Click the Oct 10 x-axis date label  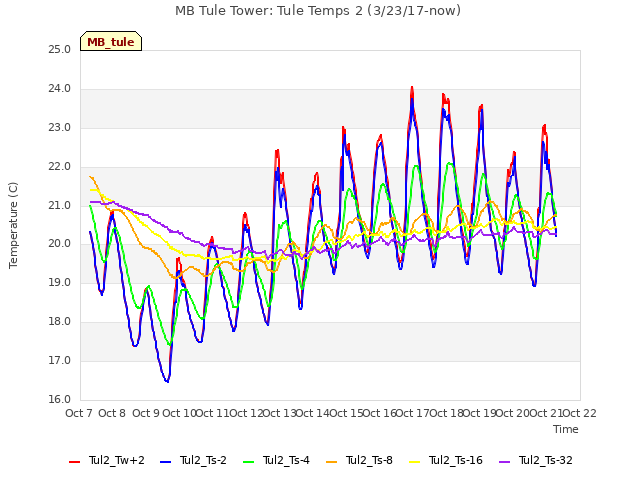(x=179, y=413)
